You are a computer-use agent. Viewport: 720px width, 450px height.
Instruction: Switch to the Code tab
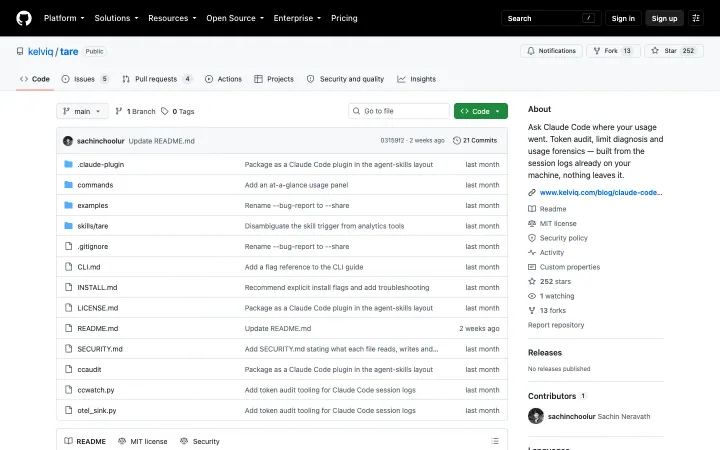(35, 79)
